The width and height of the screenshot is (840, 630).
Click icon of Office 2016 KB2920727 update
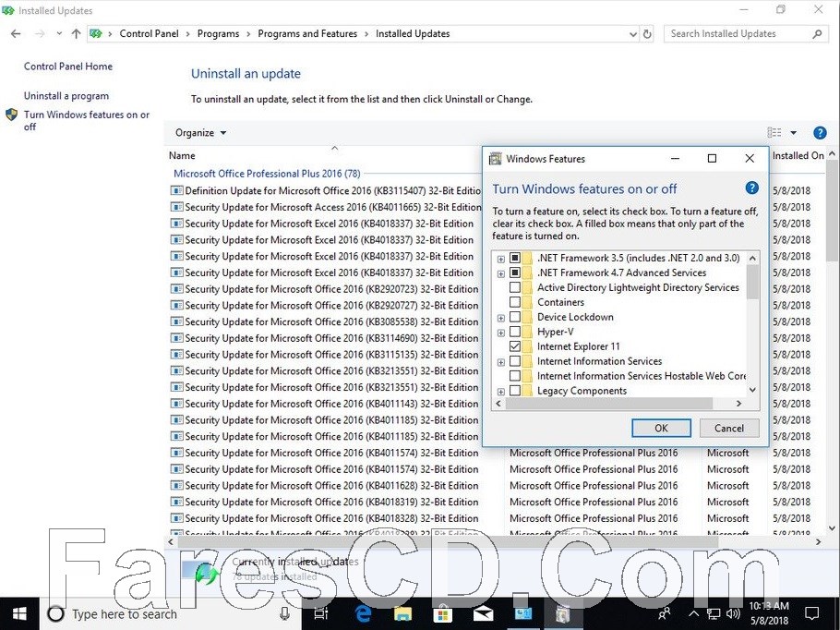(x=176, y=305)
